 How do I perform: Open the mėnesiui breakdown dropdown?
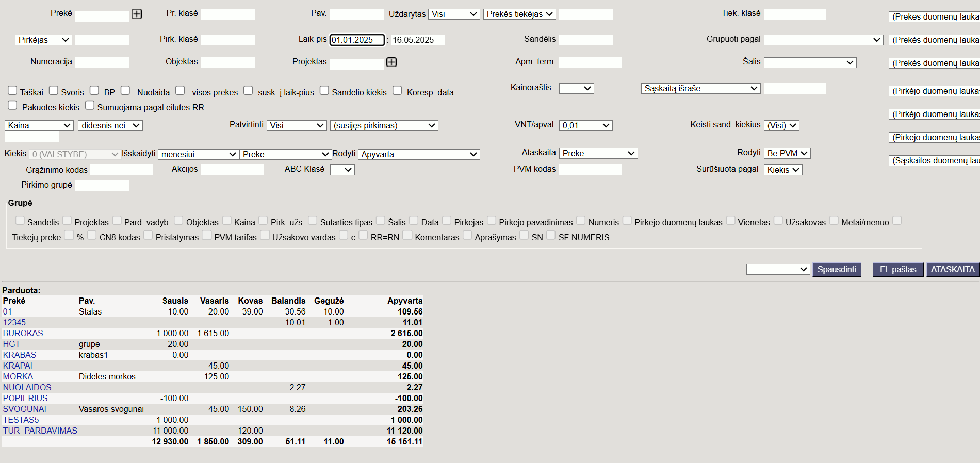click(198, 154)
